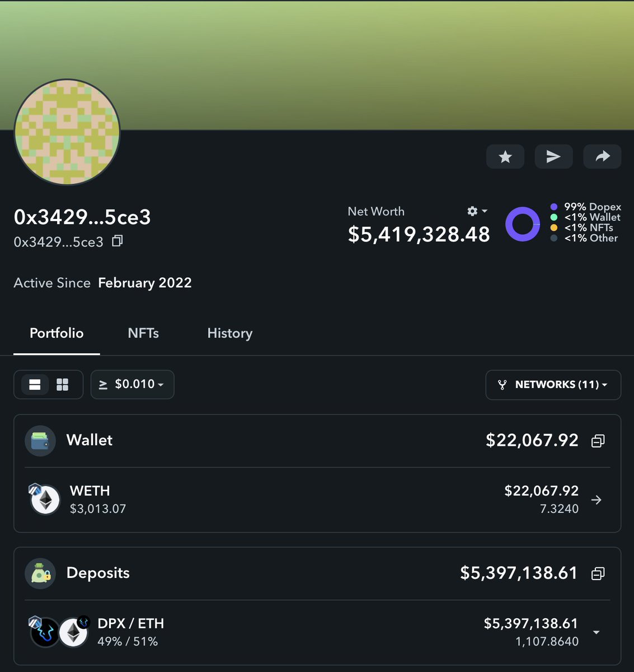Click the green Wallet legend dot

click(x=554, y=217)
